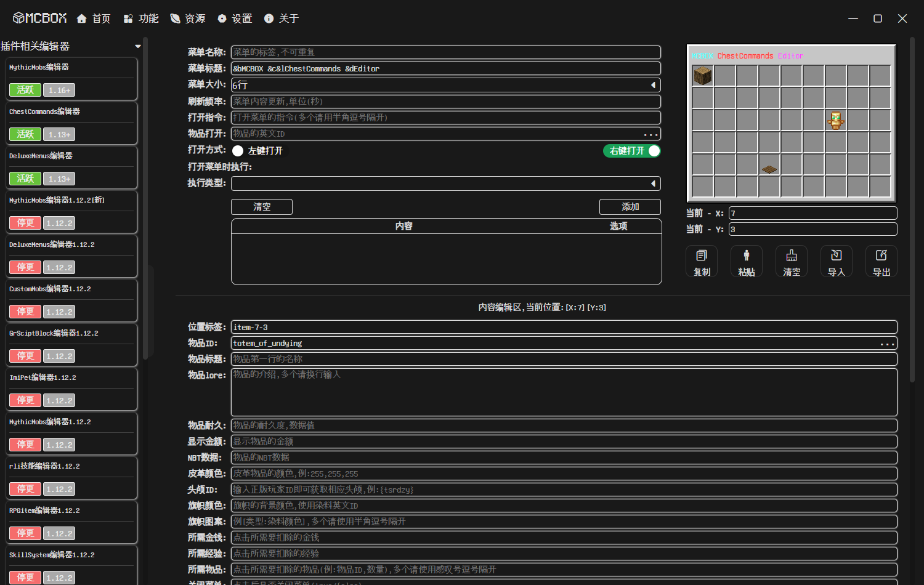
Task: Edit the 菜单标题 text field
Action: (446, 68)
